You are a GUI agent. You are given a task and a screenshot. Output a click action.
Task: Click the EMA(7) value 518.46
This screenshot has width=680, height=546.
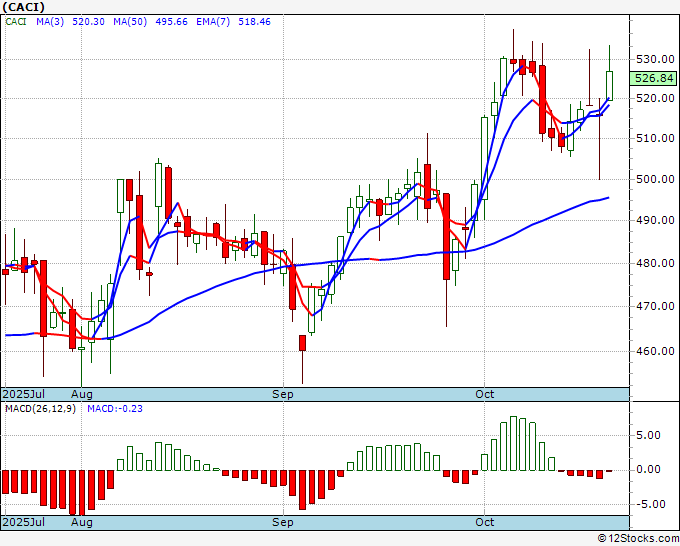(x=254, y=22)
